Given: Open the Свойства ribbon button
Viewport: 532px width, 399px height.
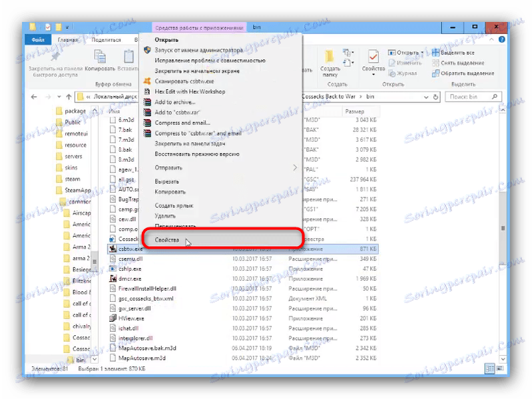Looking at the screenshot, I should pos(374,61).
